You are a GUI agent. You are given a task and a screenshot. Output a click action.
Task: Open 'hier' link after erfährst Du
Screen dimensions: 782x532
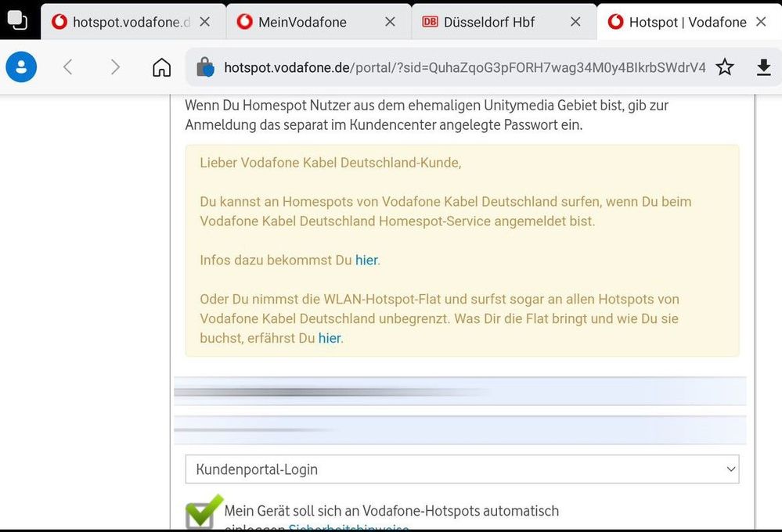[x=330, y=338]
